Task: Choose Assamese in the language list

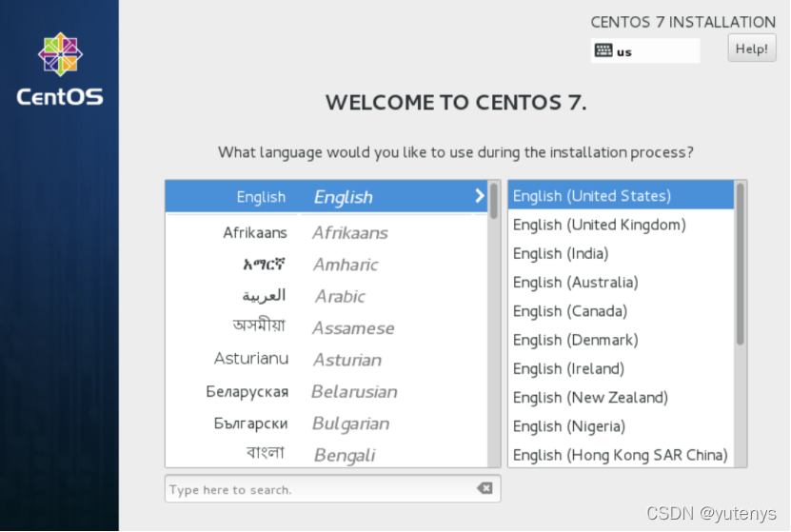Action: click(x=326, y=327)
